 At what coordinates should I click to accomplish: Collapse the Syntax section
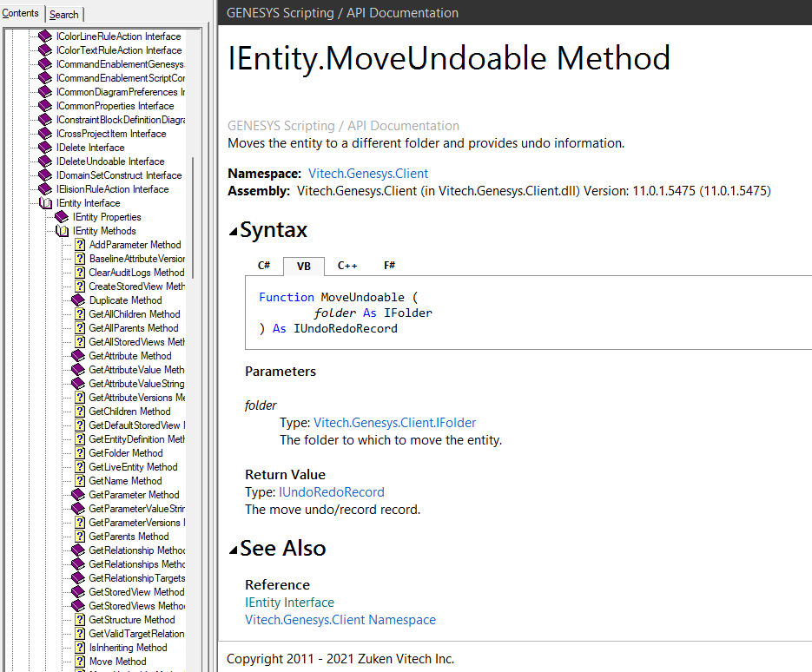coord(233,231)
